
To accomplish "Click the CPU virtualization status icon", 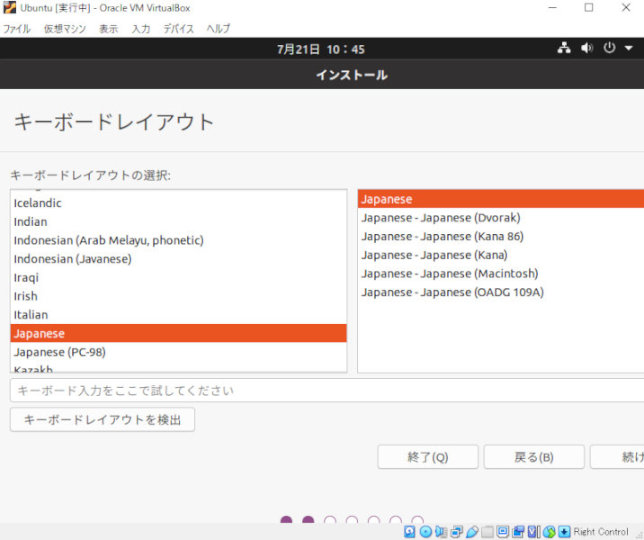I will (x=534, y=532).
